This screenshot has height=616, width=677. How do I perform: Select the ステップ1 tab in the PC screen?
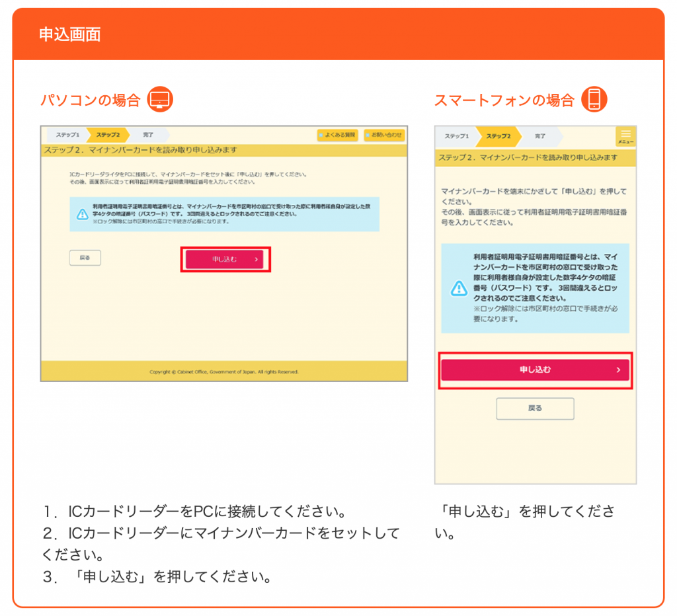click(67, 135)
